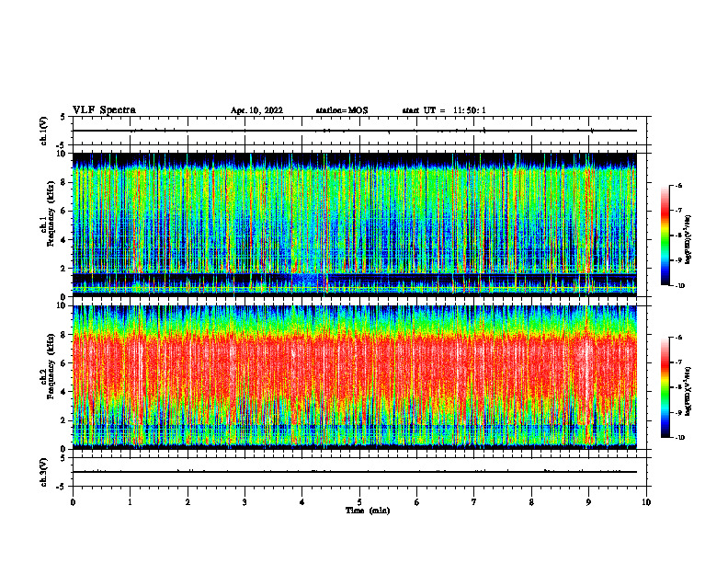This screenshot has width=728, height=563.
Task: Click the ch.2 frequency tick label "2"
Action: coord(64,420)
